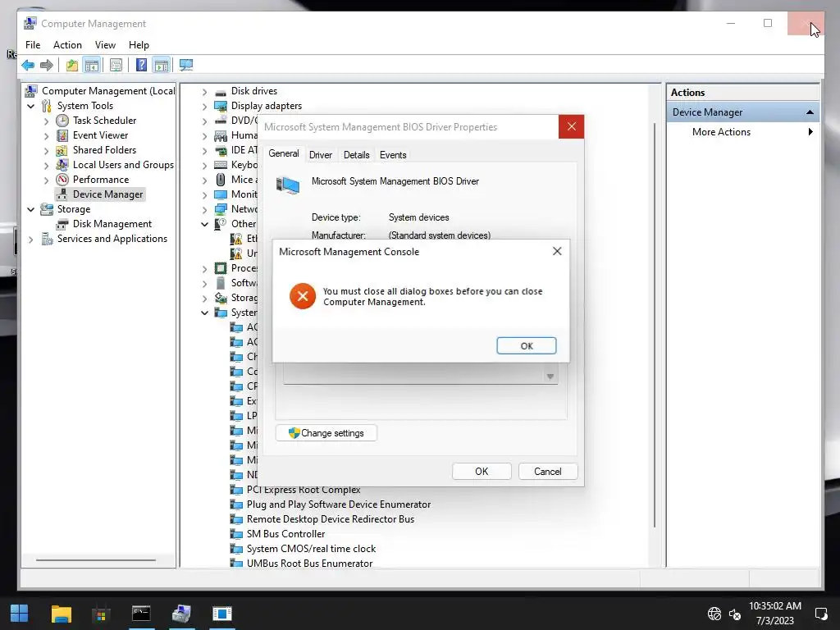The height and width of the screenshot is (630, 840).
Task: Open the File menu
Action: click(x=33, y=45)
